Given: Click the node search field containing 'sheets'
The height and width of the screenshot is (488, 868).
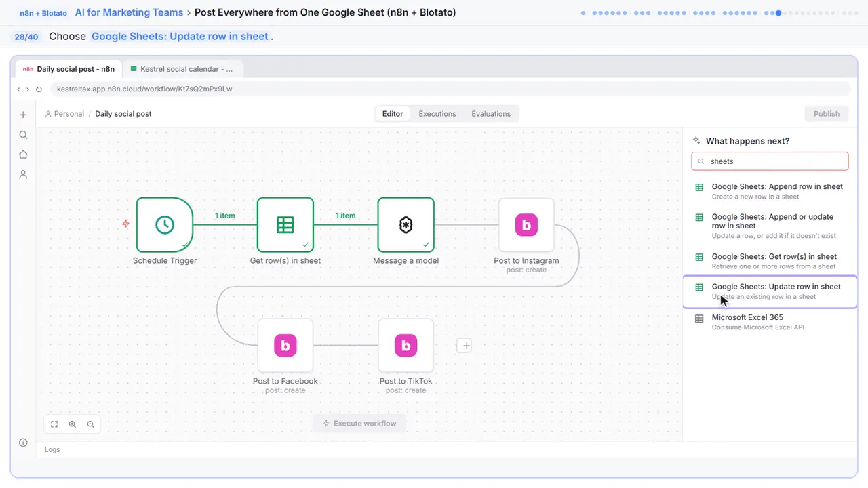Looking at the screenshot, I should (x=770, y=161).
